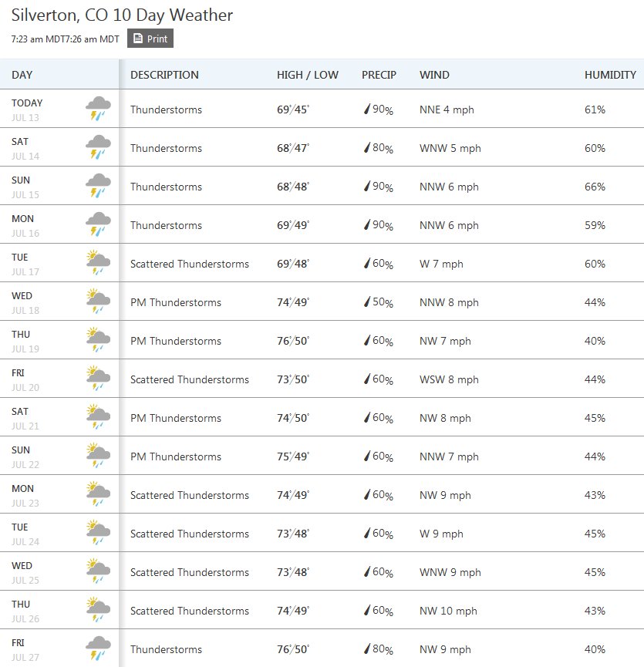Click the WSW 8 mph wind value
The image size is (644, 667).
click(x=449, y=379)
